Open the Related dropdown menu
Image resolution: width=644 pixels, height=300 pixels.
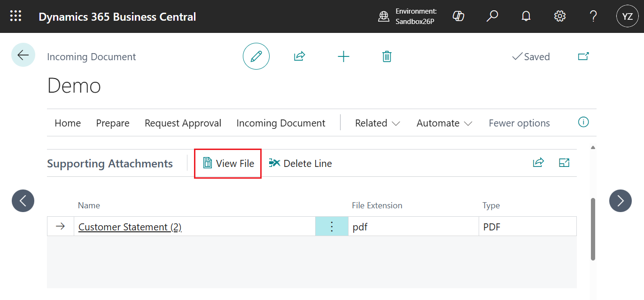point(377,123)
